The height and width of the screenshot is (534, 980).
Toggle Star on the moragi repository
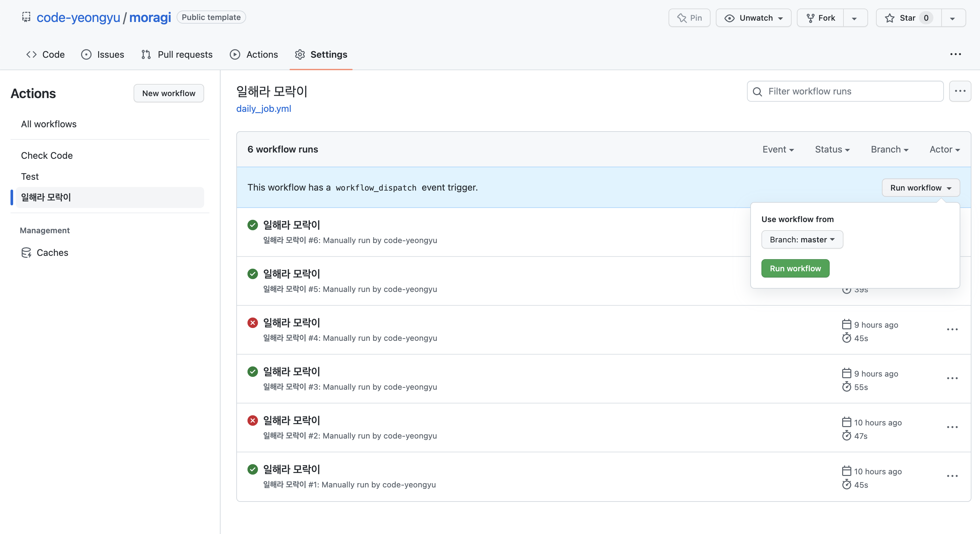(x=908, y=18)
